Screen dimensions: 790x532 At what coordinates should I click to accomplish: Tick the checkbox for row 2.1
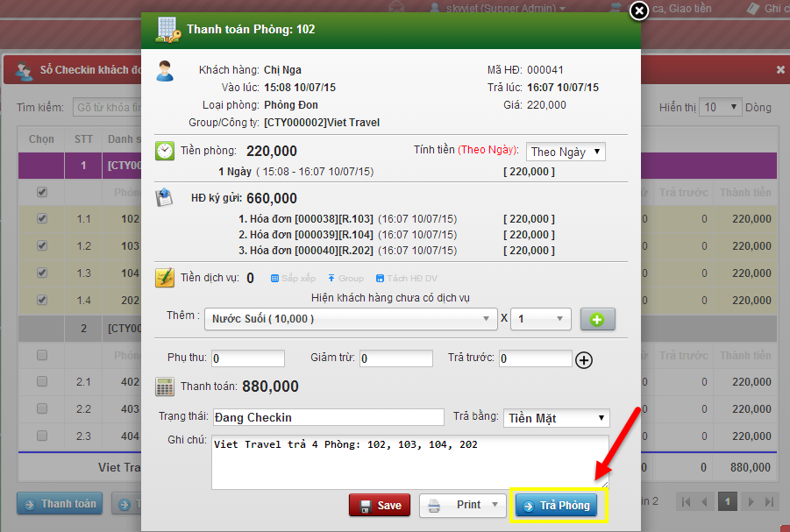tap(42, 382)
